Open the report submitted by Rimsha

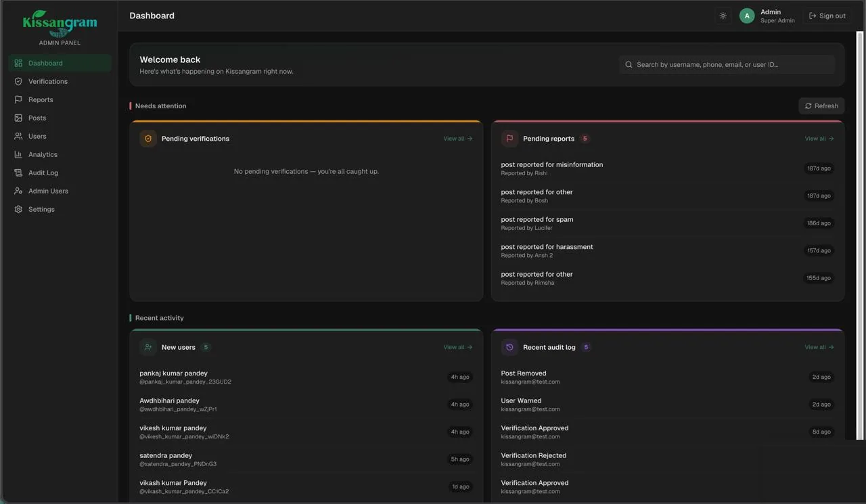(x=668, y=278)
